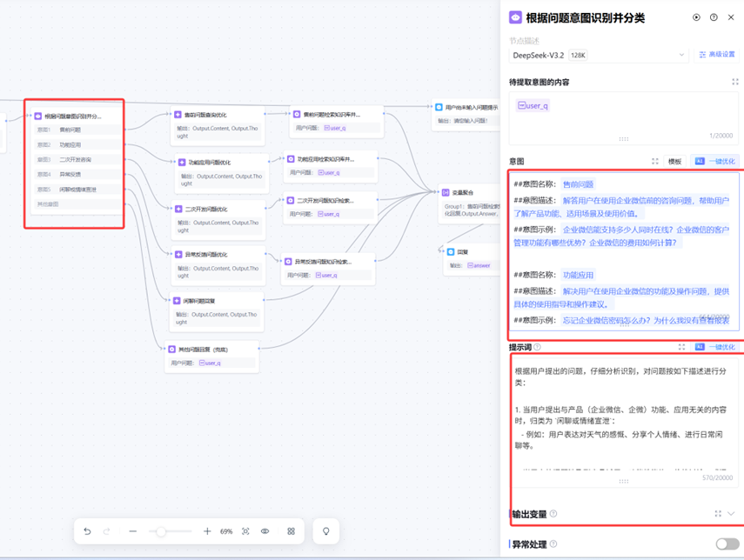
Task: Click the undo arrow in the bottom toolbar
Action: tap(87, 531)
